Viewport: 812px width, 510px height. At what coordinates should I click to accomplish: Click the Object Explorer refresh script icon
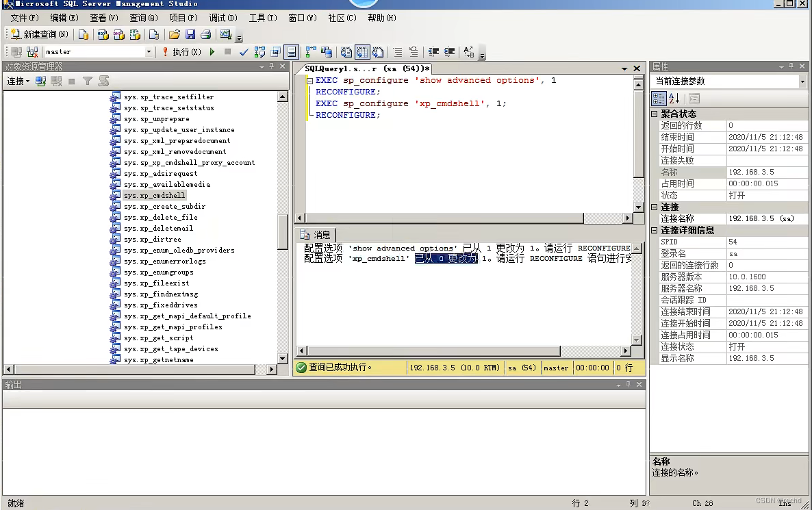pyautogui.click(x=103, y=81)
